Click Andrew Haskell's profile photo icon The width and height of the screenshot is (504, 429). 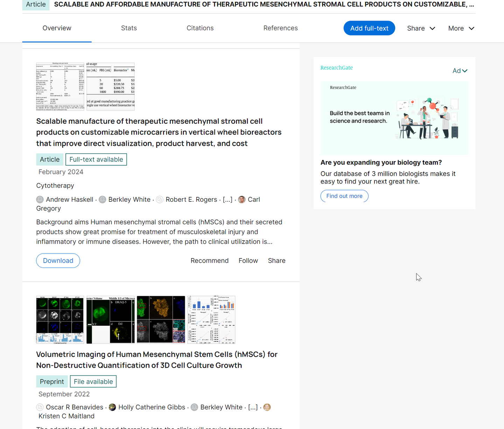click(x=40, y=199)
